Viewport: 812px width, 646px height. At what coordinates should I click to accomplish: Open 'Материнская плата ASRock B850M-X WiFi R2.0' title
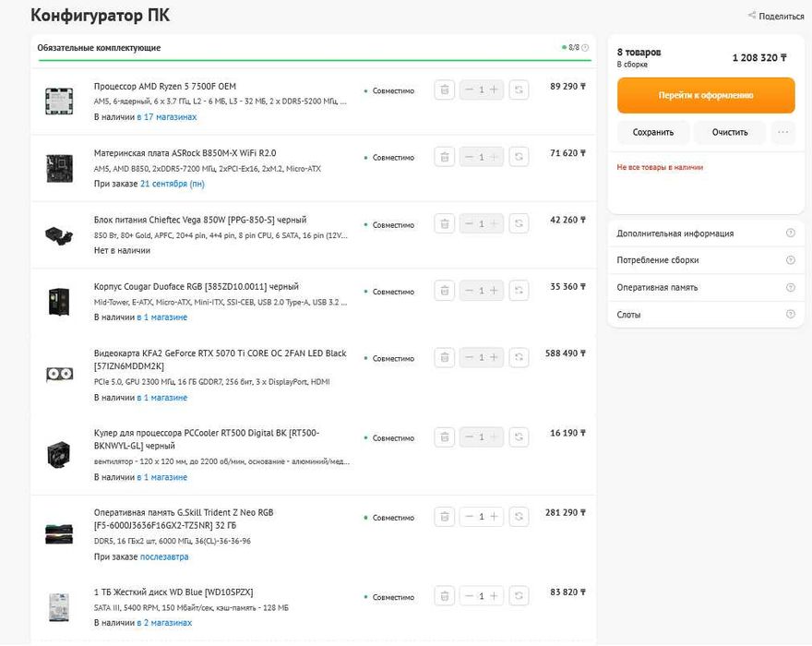185,153
